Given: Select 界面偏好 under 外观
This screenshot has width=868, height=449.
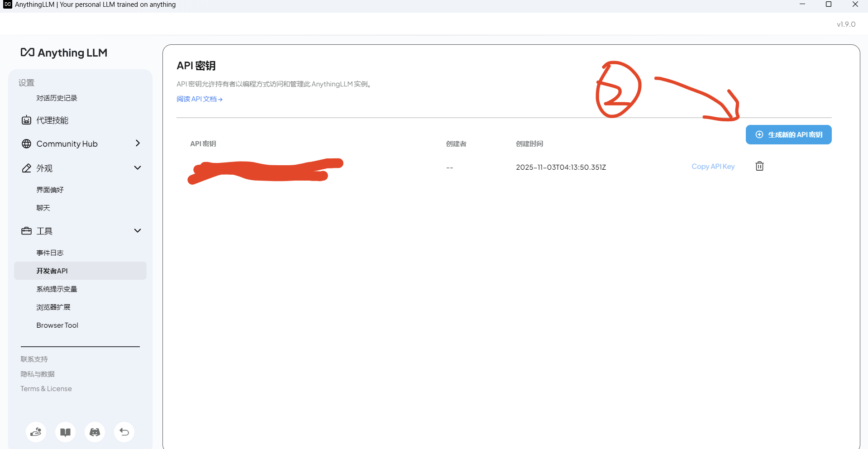Looking at the screenshot, I should tap(50, 190).
